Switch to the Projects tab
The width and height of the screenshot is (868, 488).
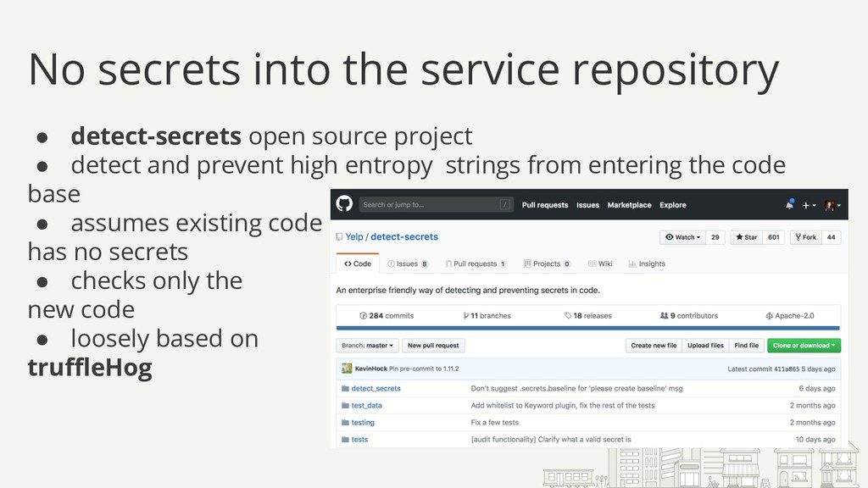click(x=547, y=264)
